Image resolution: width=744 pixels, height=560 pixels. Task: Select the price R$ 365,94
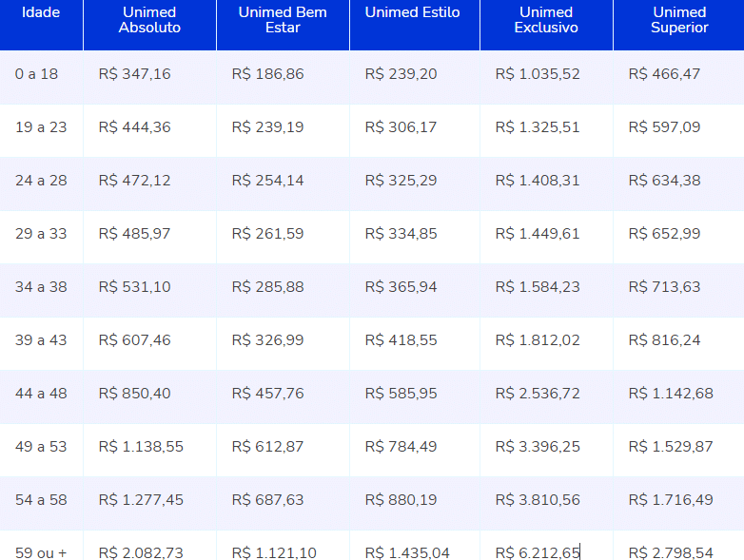point(401,287)
